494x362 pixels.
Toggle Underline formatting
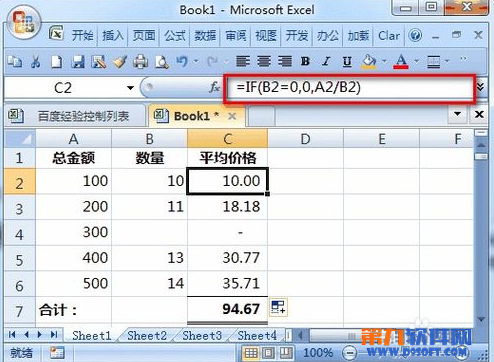pos(347,62)
